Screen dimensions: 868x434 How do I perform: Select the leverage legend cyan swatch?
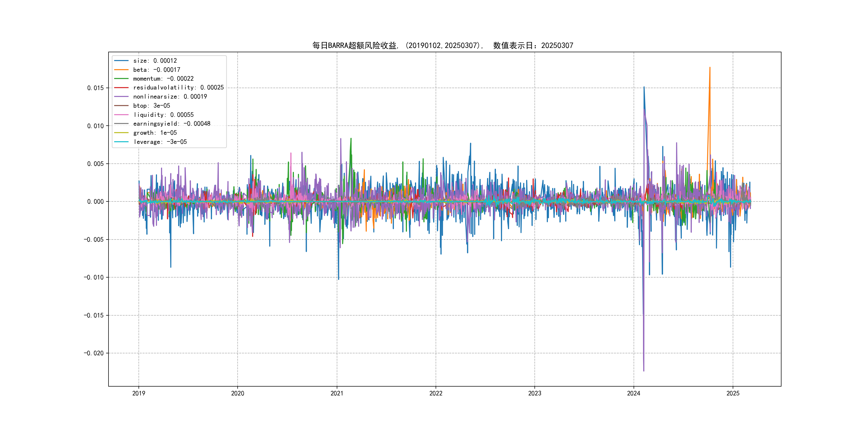(x=121, y=142)
